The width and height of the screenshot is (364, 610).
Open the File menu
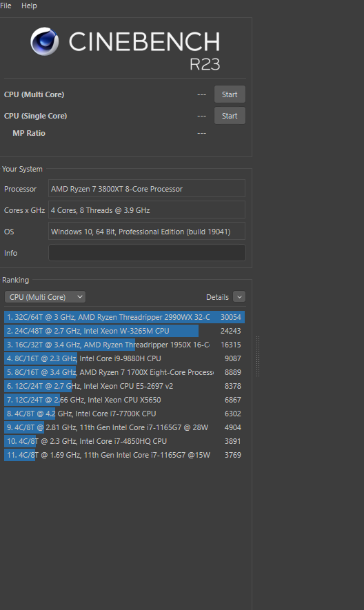click(6, 6)
